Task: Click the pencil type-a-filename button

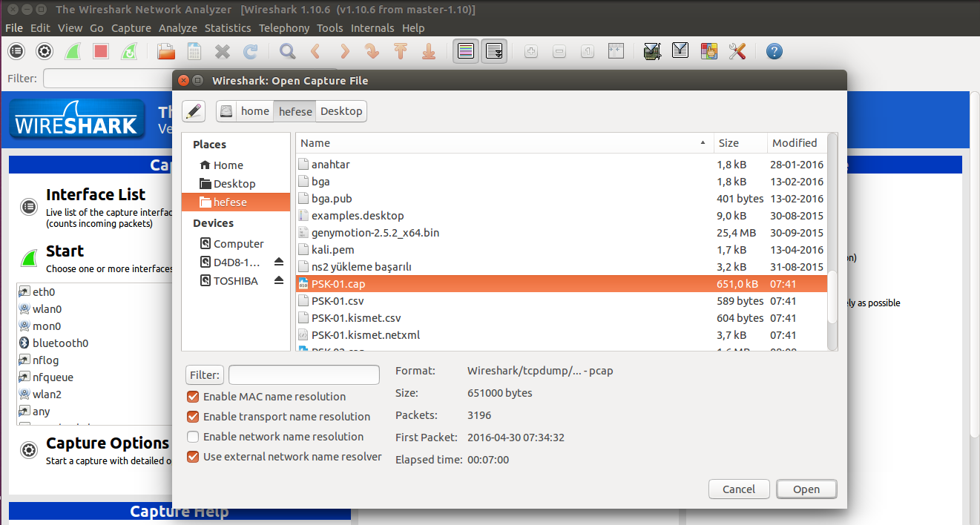Action: click(x=194, y=111)
